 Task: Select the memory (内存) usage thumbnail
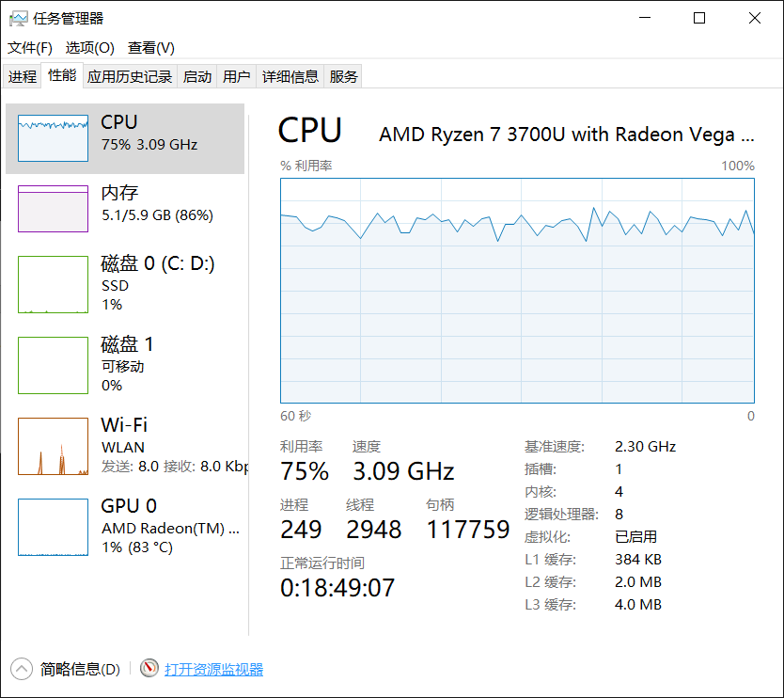pyautogui.click(x=53, y=208)
